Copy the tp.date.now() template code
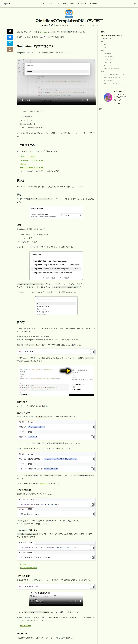 pos(92,427)
